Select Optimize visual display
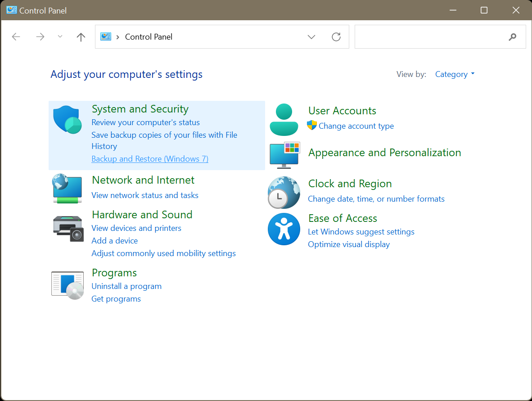Viewport: 532px width, 401px height. click(x=349, y=244)
